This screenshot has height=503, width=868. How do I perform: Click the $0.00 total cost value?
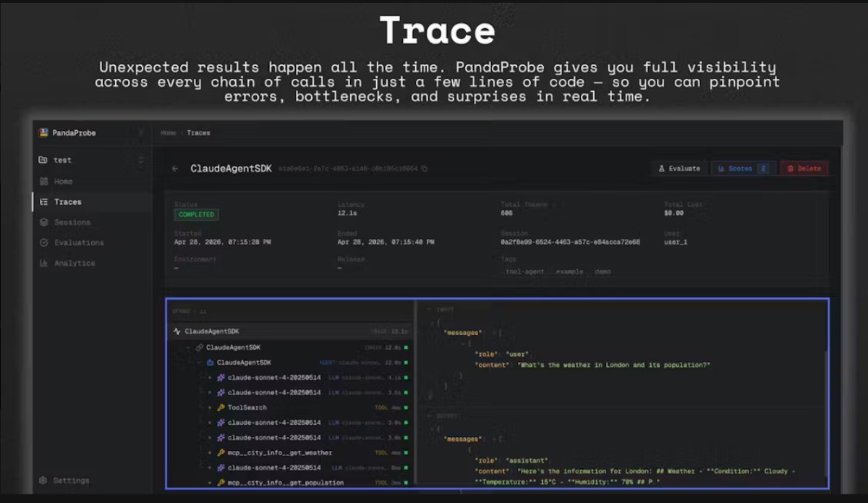point(675,214)
